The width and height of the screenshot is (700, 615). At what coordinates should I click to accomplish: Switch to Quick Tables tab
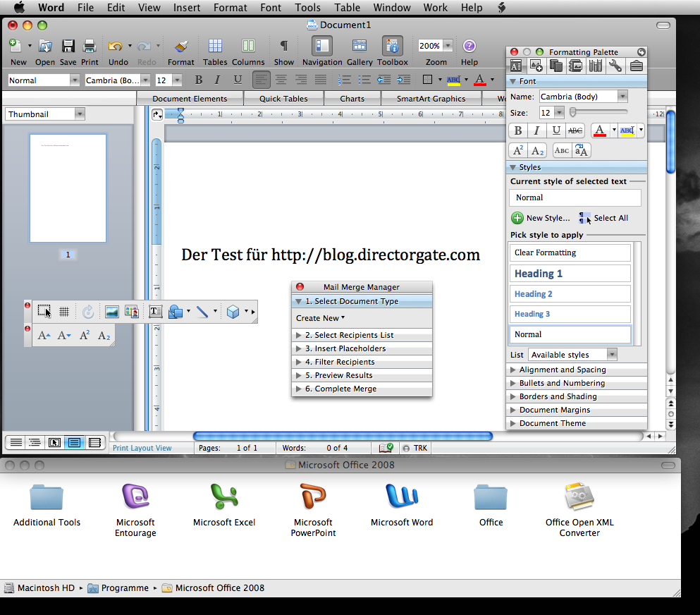(283, 99)
